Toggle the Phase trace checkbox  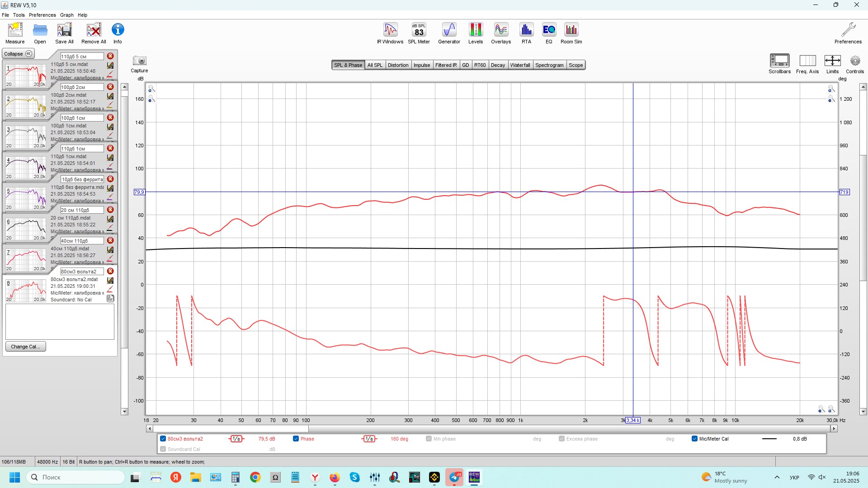click(296, 439)
